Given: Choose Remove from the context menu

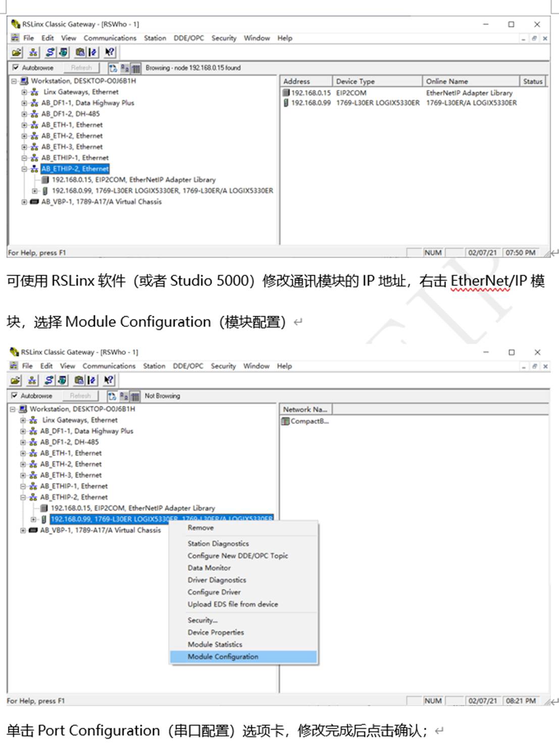Looking at the screenshot, I should (x=243, y=528).
